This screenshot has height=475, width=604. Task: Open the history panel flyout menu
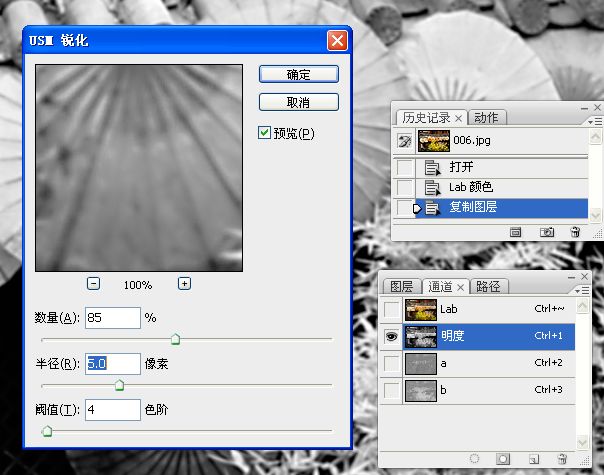tap(595, 122)
